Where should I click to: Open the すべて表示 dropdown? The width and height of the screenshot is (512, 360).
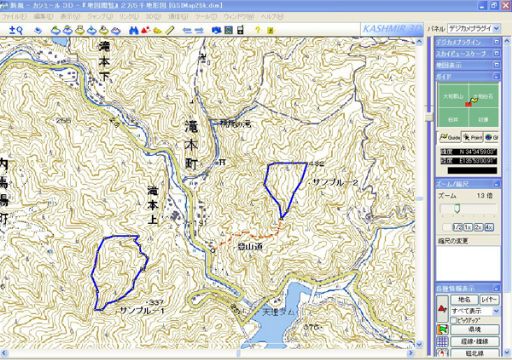coord(476,311)
